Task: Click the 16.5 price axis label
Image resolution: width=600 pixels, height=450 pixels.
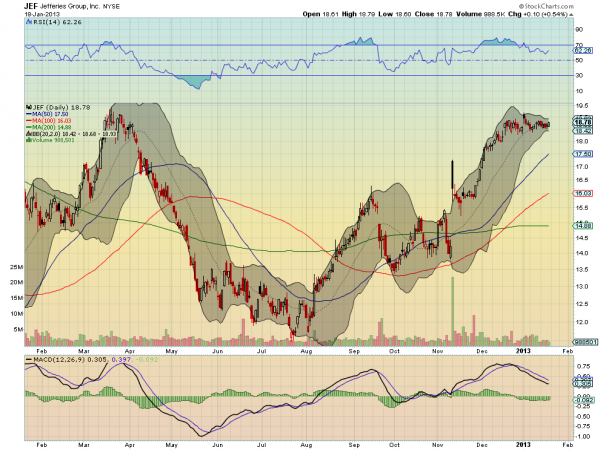Action: [581, 180]
